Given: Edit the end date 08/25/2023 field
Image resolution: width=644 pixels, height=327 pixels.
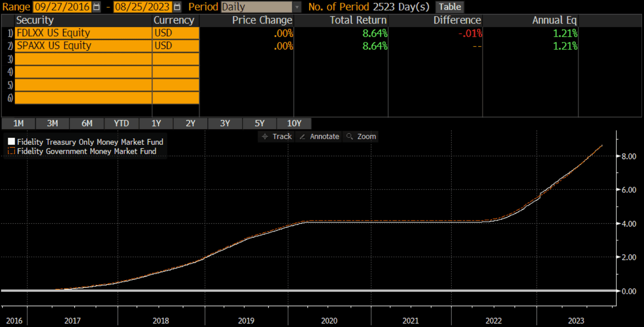Looking at the screenshot, I should coord(142,7).
